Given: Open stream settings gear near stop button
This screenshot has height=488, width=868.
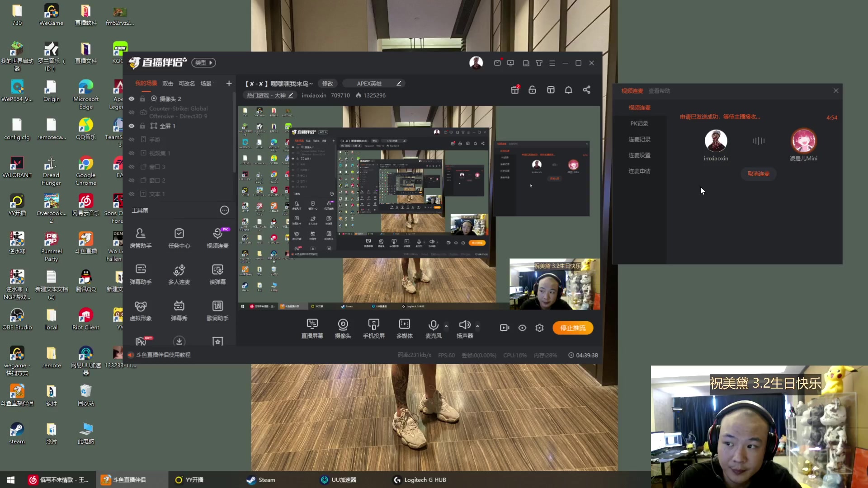Looking at the screenshot, I should (539, 328).
